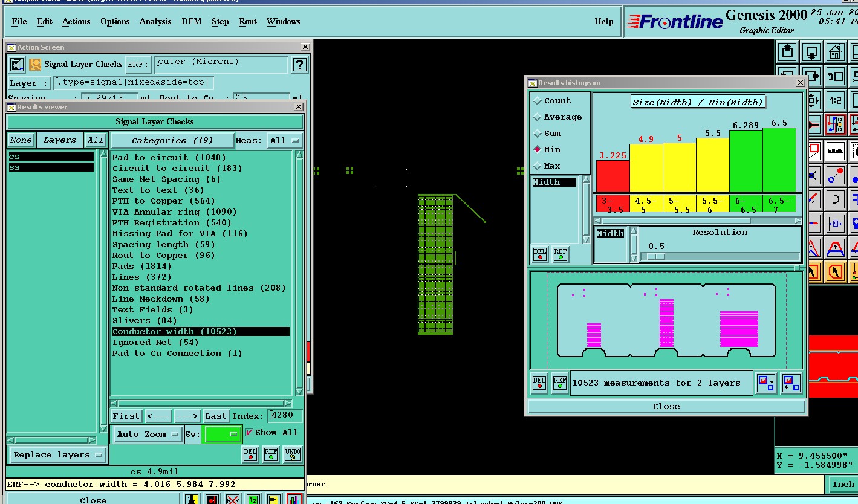Image resolution: width=858 pixels, height=504 pixels.
Task: Select the 1:2 scale zoom icon
Action: point(836,100)
